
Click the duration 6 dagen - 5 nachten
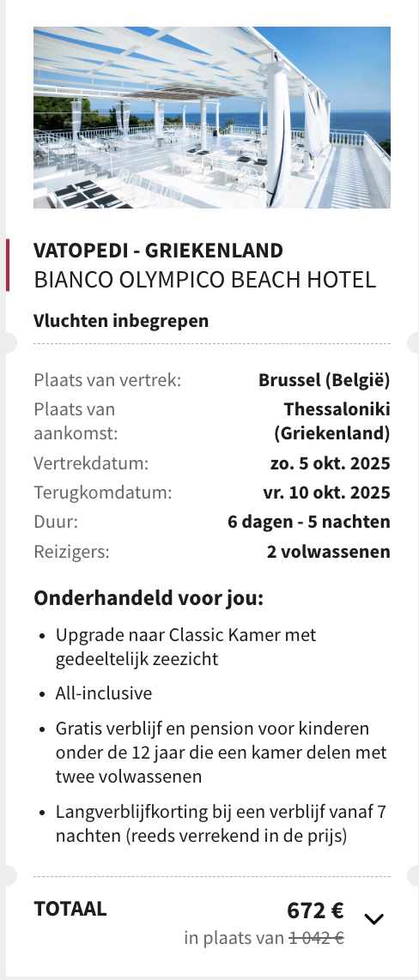309,521
